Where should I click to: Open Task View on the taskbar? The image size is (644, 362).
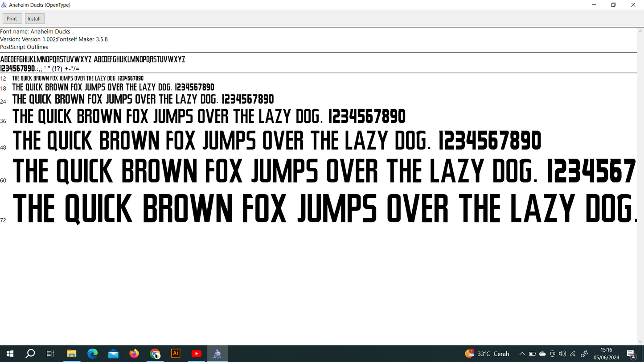point(50,354)
